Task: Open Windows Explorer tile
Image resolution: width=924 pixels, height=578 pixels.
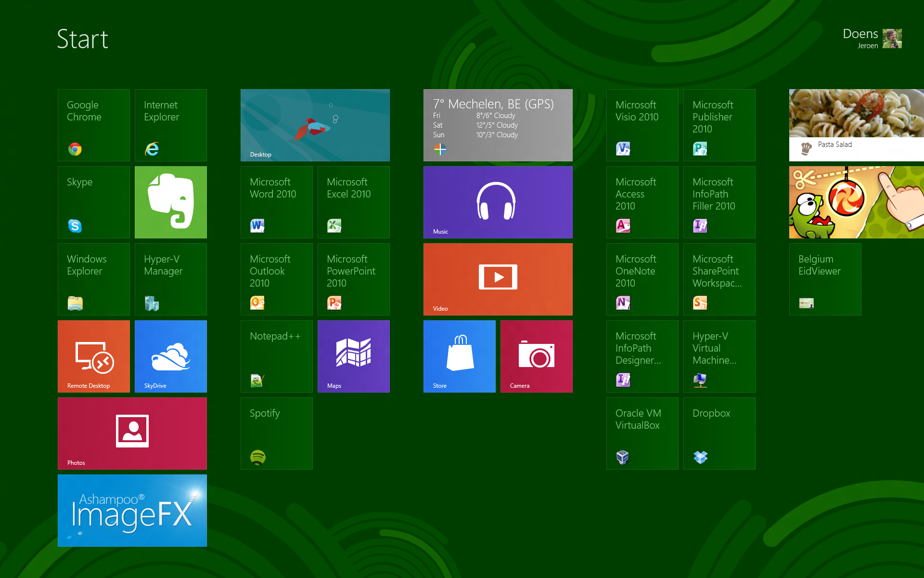Action: point(94,279)
